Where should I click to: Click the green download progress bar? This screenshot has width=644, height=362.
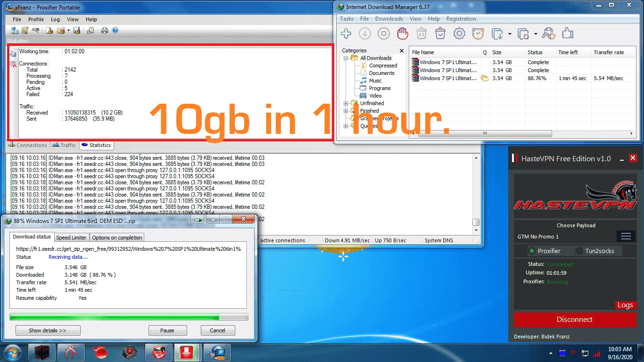click(x=129, y=317)
